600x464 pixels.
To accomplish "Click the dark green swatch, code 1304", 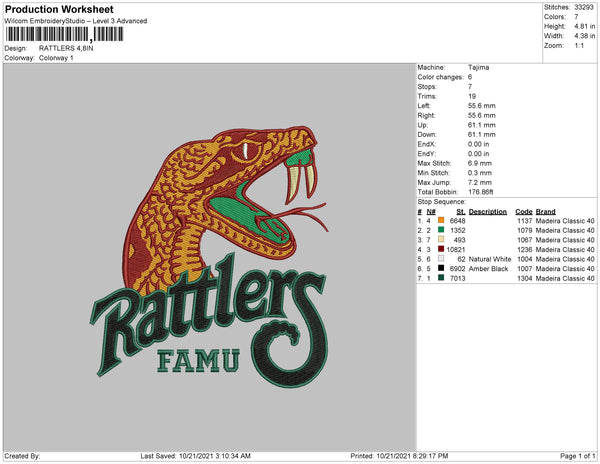I will point(441,278).
